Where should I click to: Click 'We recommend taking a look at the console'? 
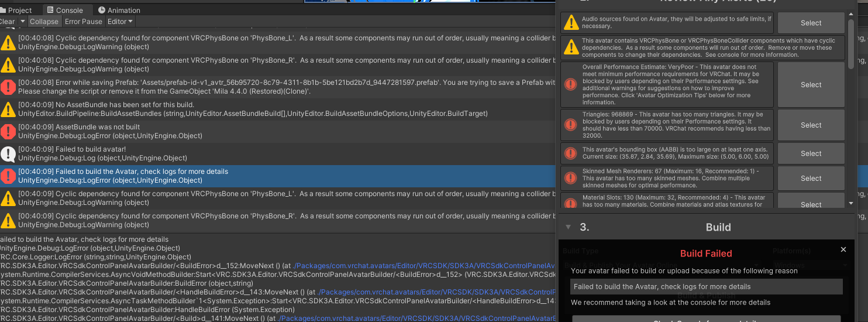[x=671, y=303]
